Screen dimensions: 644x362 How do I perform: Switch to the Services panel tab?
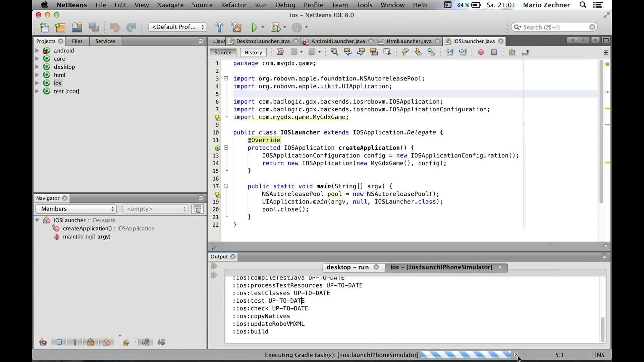pos(105,41)
